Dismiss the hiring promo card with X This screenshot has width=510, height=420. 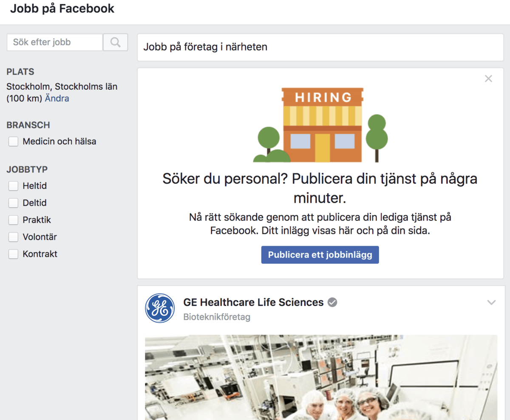coord(488,79)
